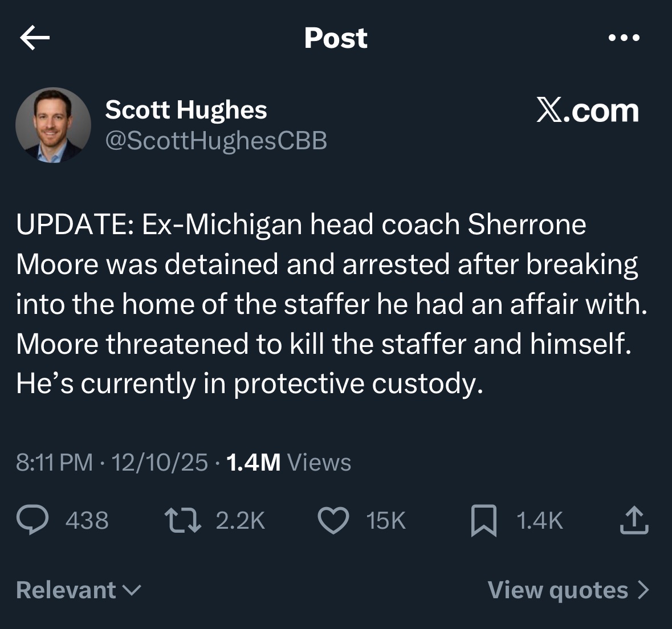The image size is (672, 629).
Task: Tap the 15K likes count
Action: coord(386,521)
